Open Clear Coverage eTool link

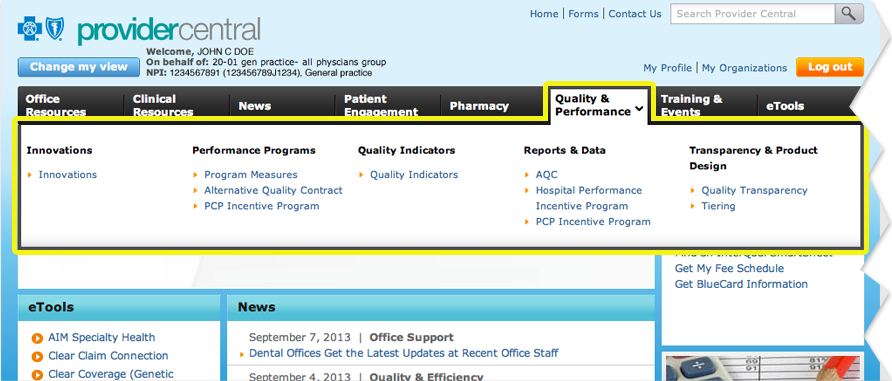(111, 374)
